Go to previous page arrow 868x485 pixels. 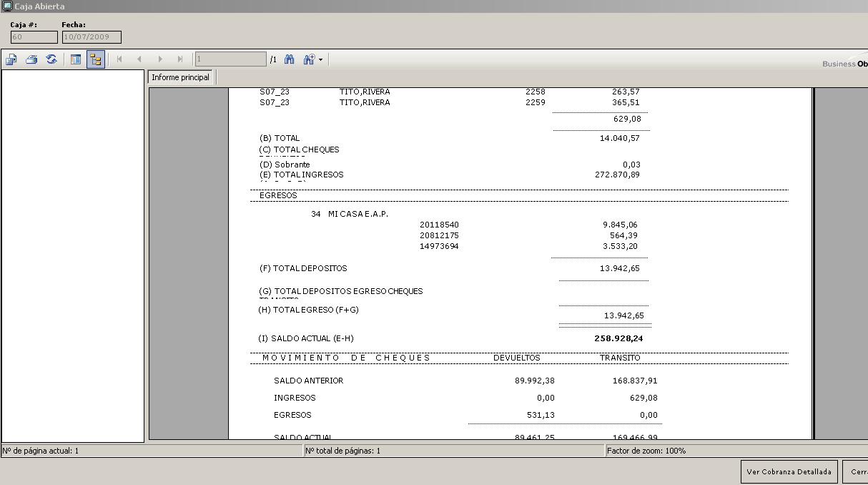click(139, 59)
